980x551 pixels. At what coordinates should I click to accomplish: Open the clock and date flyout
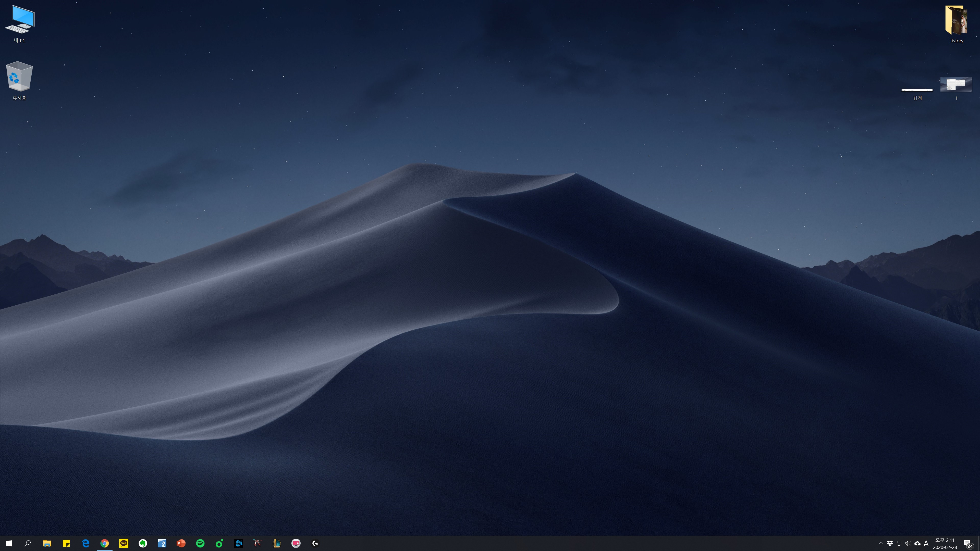click(x=945, y=543)
